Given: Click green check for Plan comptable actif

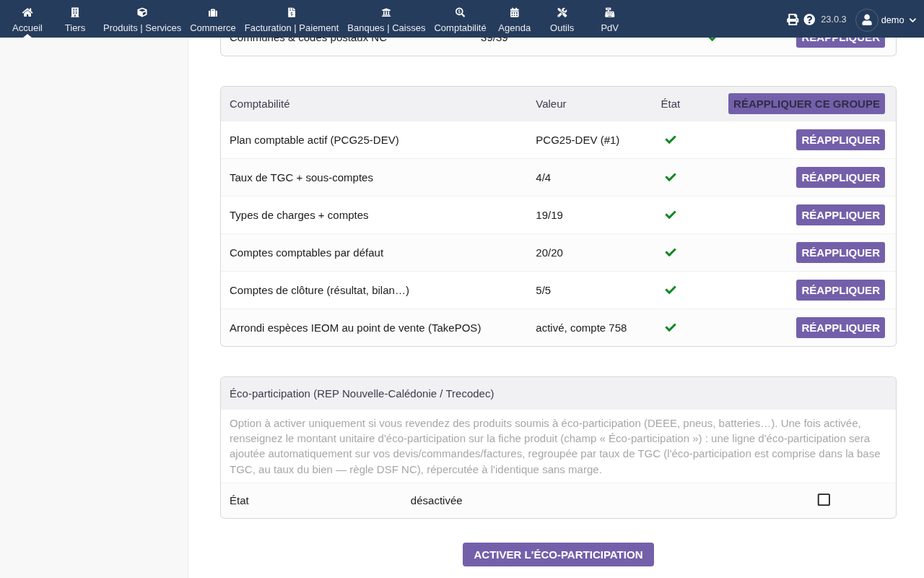Looking at the screenshot, I should point(671,139).
